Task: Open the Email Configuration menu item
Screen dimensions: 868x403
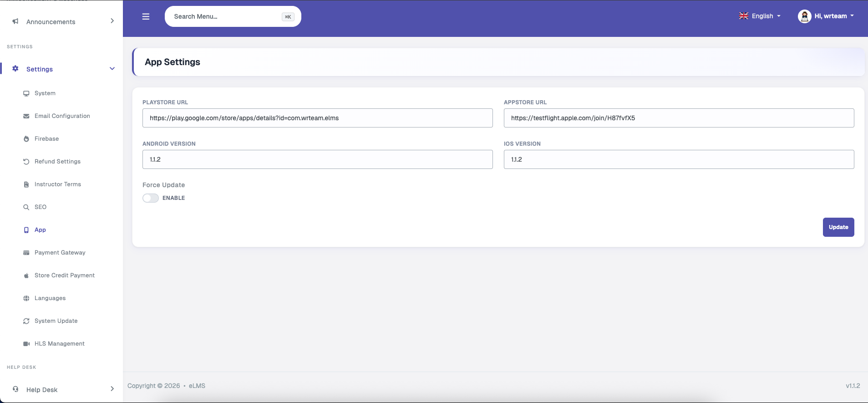Action: click(61, 116)
